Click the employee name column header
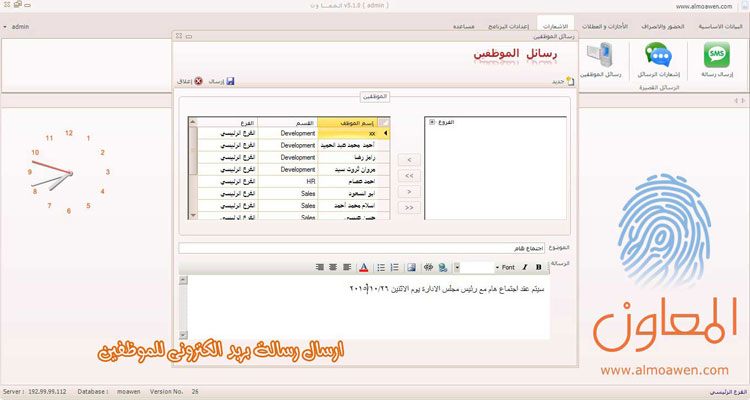 point(347,123)
